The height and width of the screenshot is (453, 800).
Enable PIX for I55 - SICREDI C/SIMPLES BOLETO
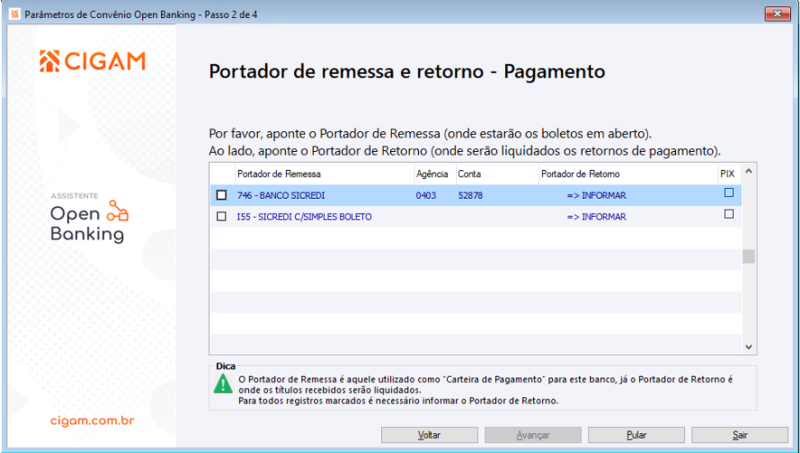point(729,214)
